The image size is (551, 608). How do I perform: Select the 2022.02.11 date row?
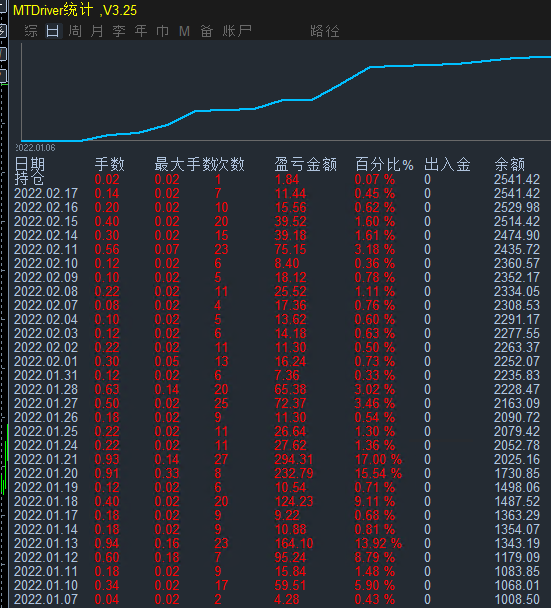46,249
